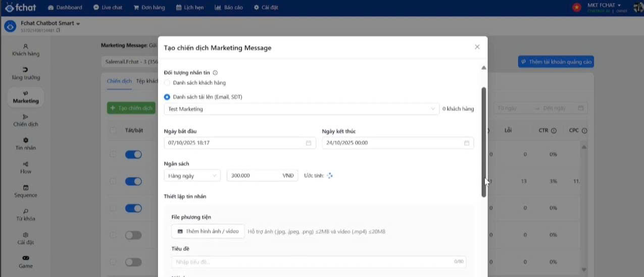Click calendar icon in Ngày kết thúc field
Image resolution: width=644 pixels, height=277 pixels.
tap(467, 143)
